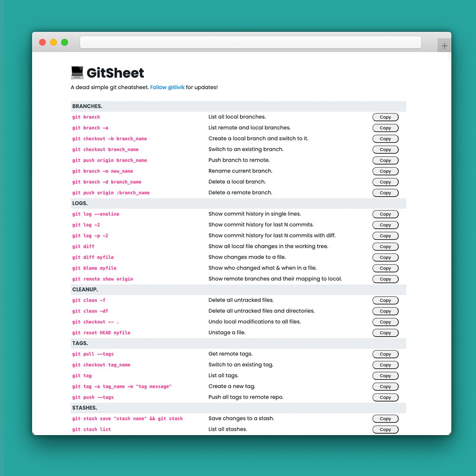Click the TAGS. section header
This screenshot has height=476, width=476.
(238, 344)
